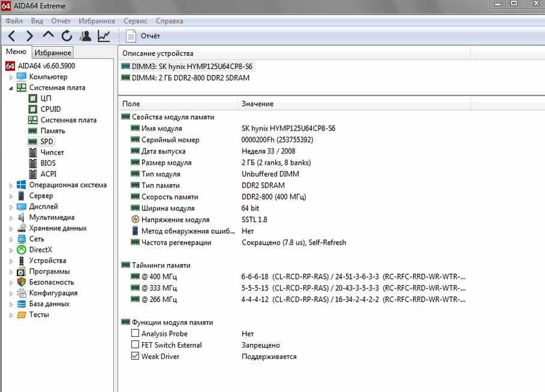Image resolution: width=545 pixels, height=392 pixels.
Task: Collapse the Системная плата tree node
Action: point(11,88)
